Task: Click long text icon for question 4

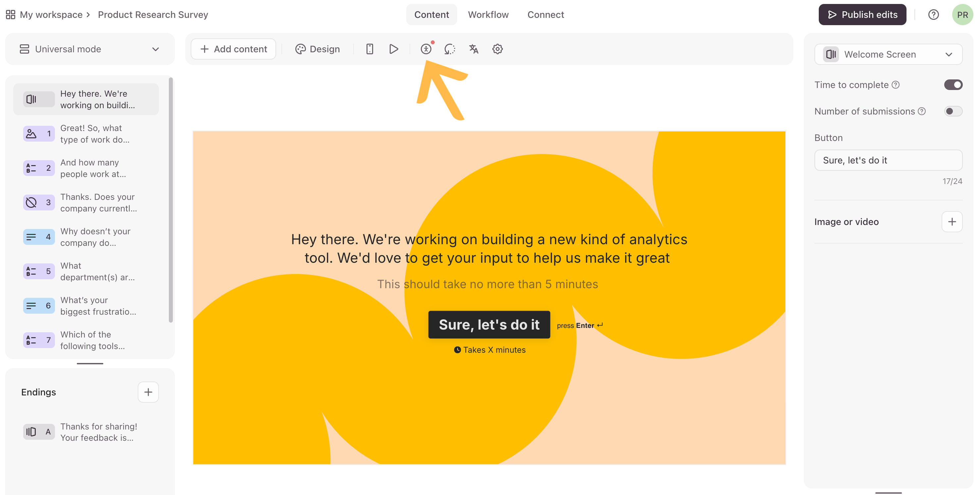Action: [31, 237]
